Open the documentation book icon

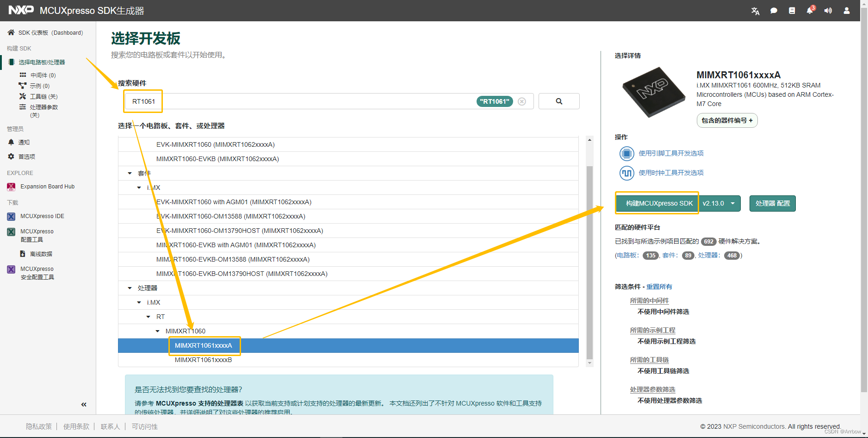(x=792, y=11)
